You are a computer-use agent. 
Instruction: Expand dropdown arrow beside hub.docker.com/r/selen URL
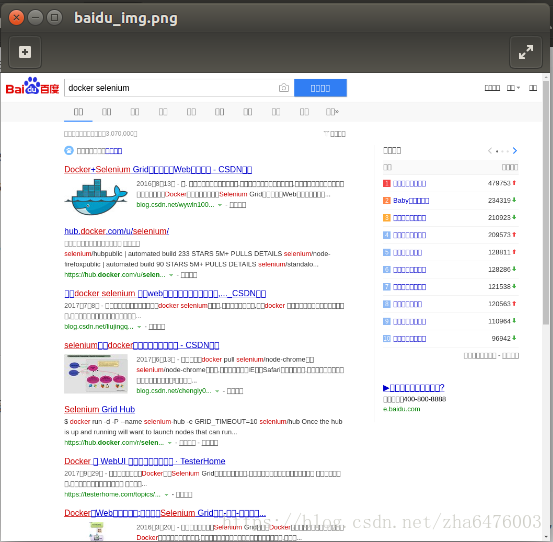click(170, 443)
